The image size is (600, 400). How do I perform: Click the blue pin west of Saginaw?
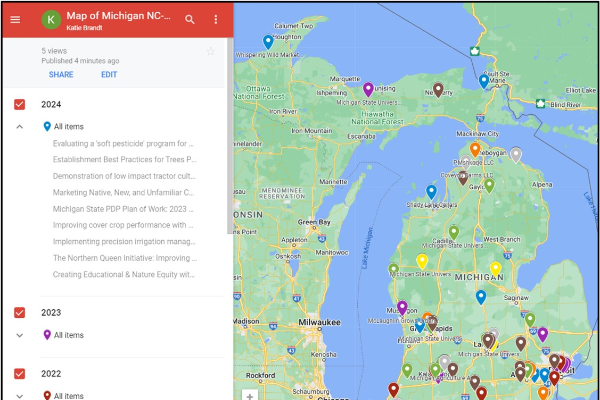[x=481, y=297]
